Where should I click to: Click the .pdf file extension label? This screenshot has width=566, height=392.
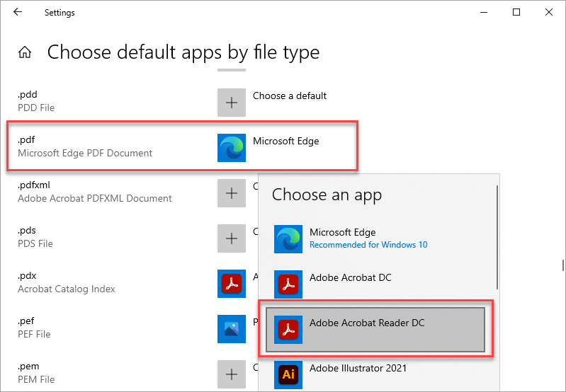pyautogui.click(x=26, y=140)
